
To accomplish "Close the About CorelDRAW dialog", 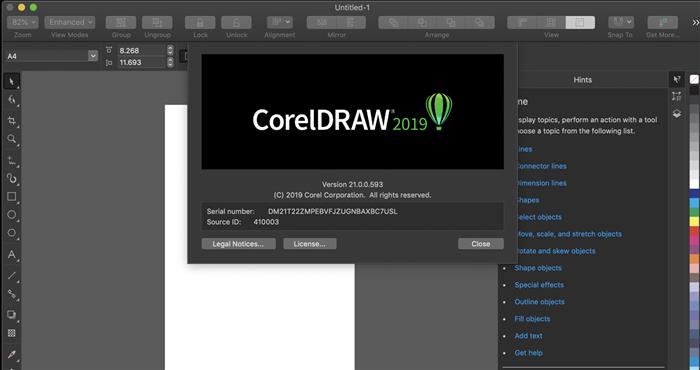I will click(x=481, y=244).
